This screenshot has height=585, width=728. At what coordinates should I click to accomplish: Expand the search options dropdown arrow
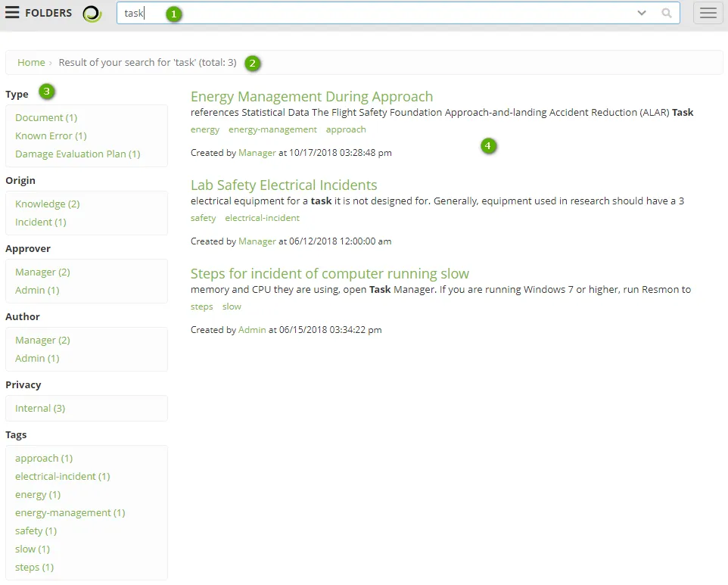coord(642,13)
